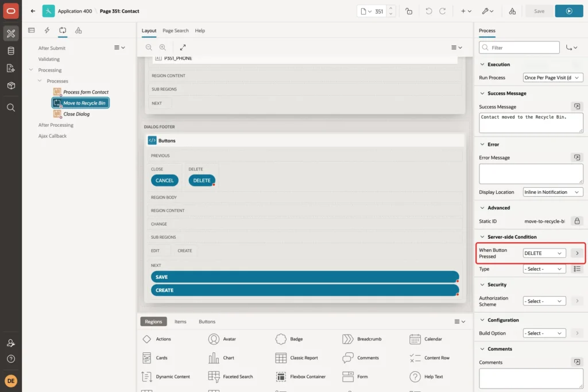Viewport: 588px width, 392px height.
Task: Open the processing tree menu
Action: point(119,48)
